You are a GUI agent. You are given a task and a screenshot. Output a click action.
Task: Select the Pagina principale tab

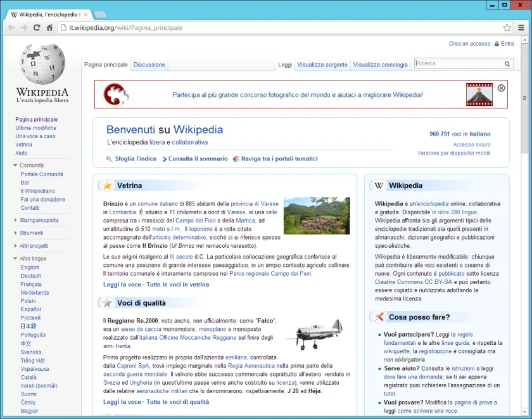click(x=106, y=65)
